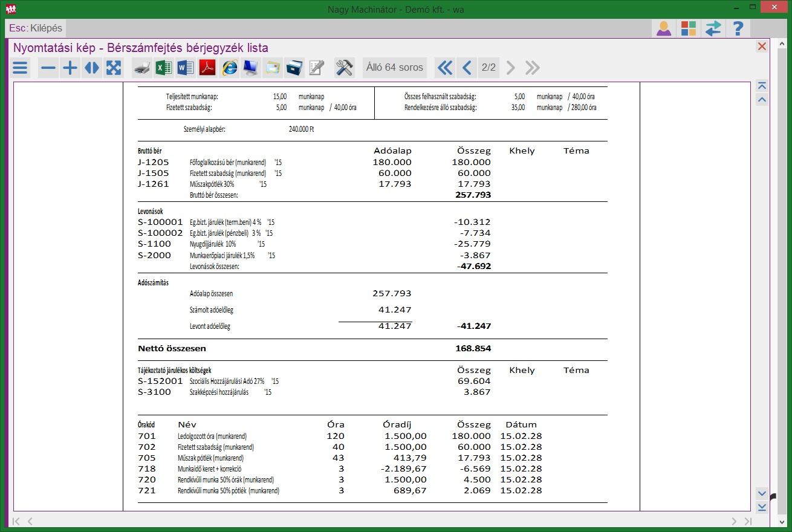Open the report in Internet Explorer
This screenshot has width=792, height=532.
pyautogui.click(x=230, y=68)
